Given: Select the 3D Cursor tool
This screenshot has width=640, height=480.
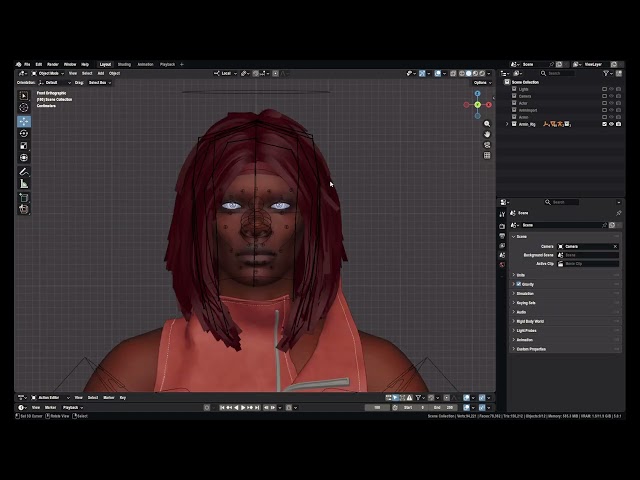Looking at the screenshot, I should click(24, 108).
